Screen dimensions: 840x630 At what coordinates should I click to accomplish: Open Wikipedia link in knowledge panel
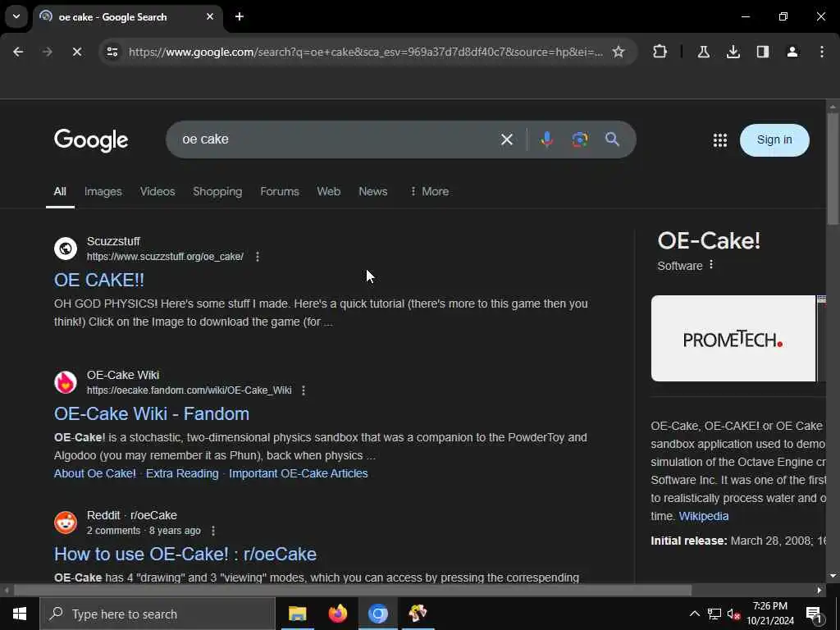[703, 516]
